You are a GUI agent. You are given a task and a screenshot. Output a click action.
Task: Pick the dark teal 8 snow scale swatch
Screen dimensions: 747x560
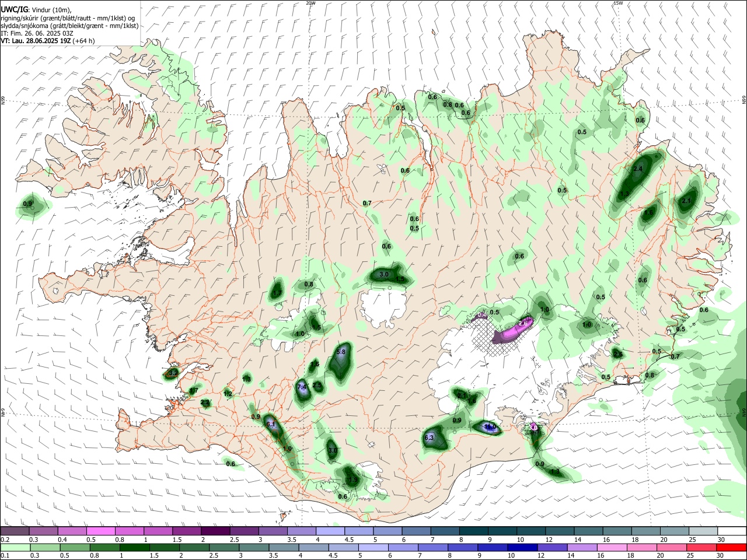(x=474, y=531)
